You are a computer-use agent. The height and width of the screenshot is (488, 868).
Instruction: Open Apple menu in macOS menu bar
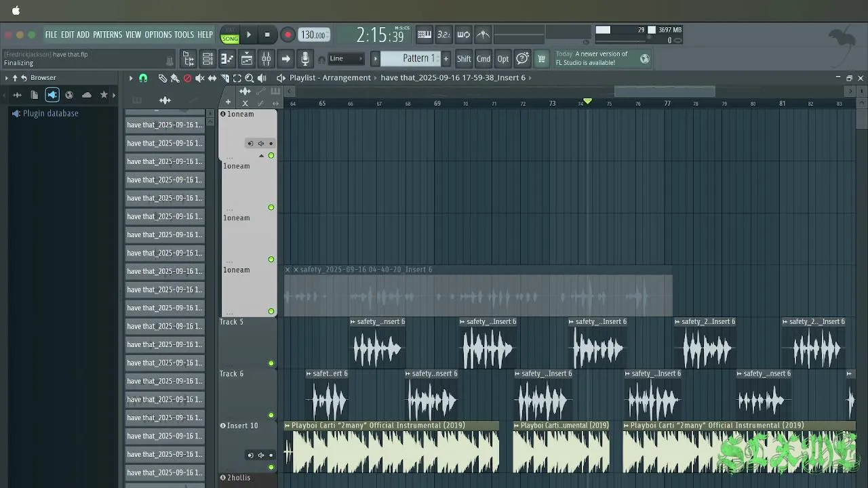click(x=16, y=11)
